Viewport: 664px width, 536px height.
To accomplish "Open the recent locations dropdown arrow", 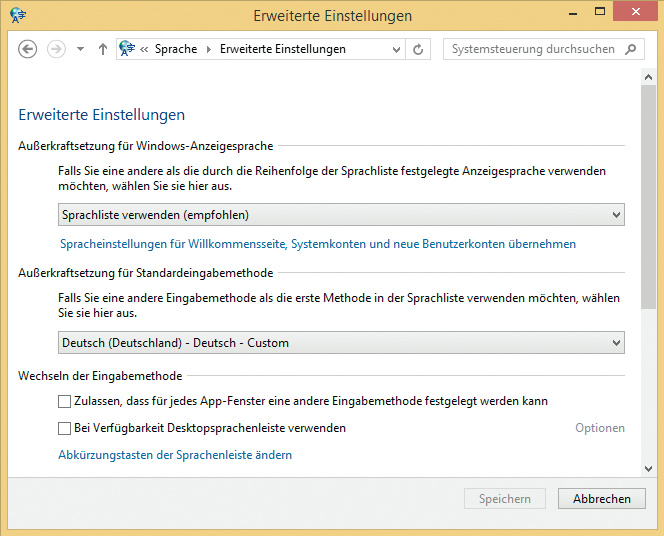I will coord(80,49).
